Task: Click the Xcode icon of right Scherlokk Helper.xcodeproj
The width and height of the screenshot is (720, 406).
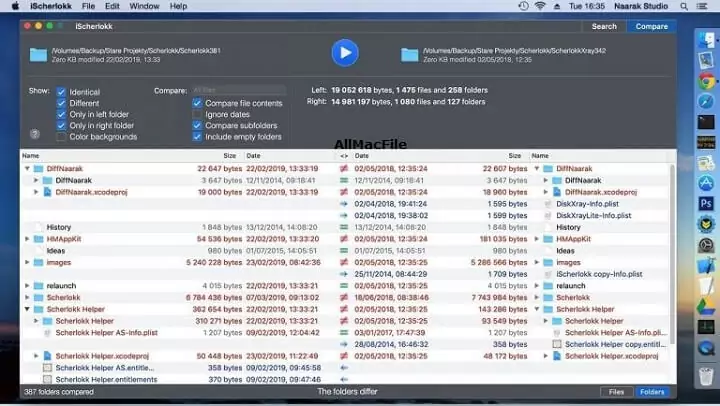Action: (557, 356)
